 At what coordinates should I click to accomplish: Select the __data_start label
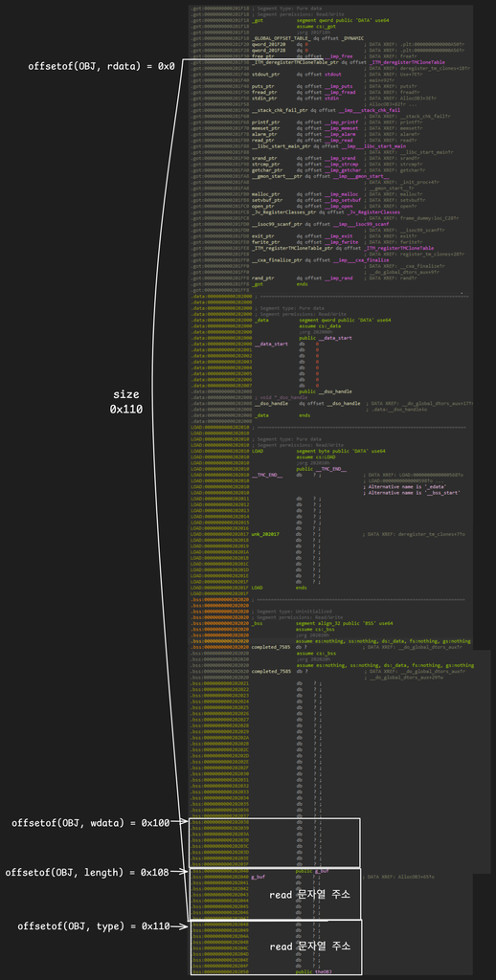click(270, 345)
